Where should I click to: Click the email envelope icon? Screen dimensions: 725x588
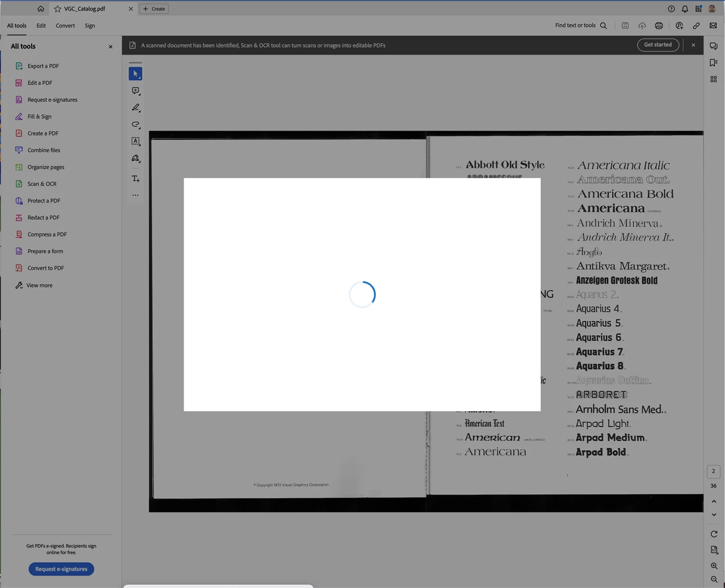tap(713, 25)
